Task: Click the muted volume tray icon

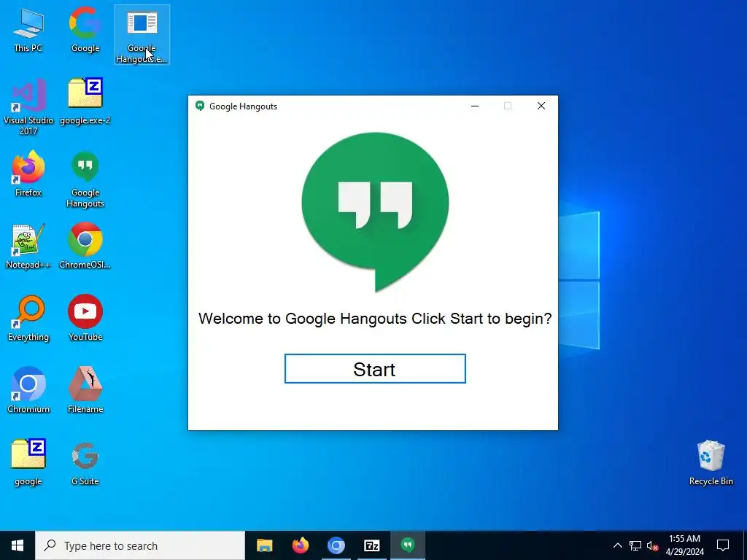Action: [652, 545]
